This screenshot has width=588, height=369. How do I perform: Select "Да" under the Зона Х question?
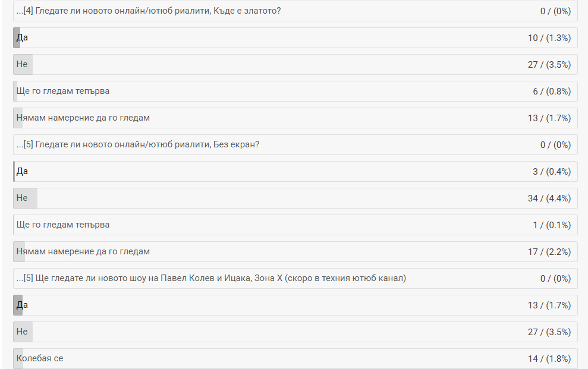click(23, 305)
